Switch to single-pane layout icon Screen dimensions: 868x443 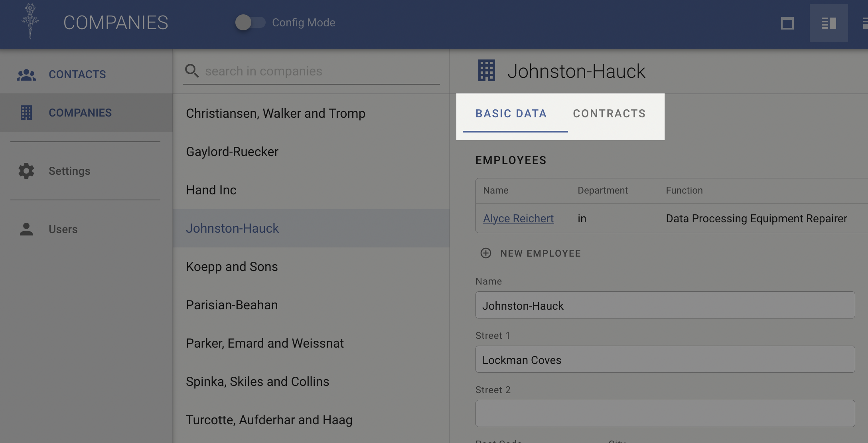(787, 23)
